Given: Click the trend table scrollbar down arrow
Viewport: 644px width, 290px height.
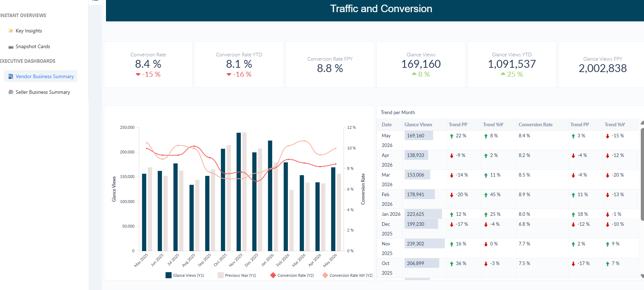Looking at the screenshot, I should pos(642,276).
